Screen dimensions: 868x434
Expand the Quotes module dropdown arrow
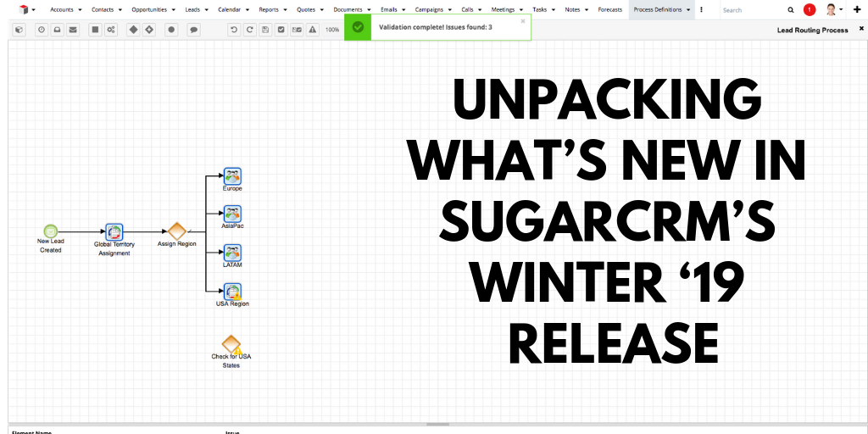pos(321,10)
